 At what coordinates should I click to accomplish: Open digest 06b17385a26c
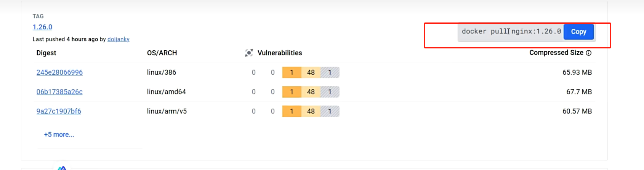tap(59, 92)
